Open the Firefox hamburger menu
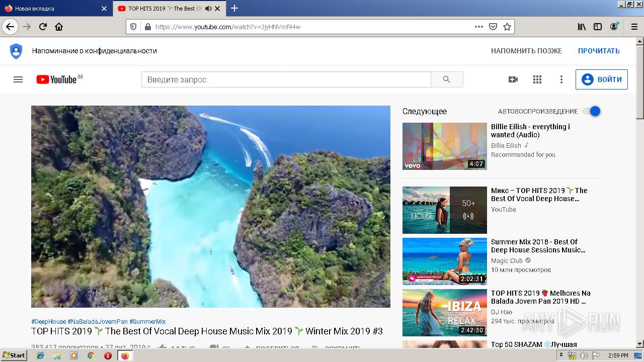Image resolution: width=644 pixels, height=362 pixels. click(x=633, y=27)
